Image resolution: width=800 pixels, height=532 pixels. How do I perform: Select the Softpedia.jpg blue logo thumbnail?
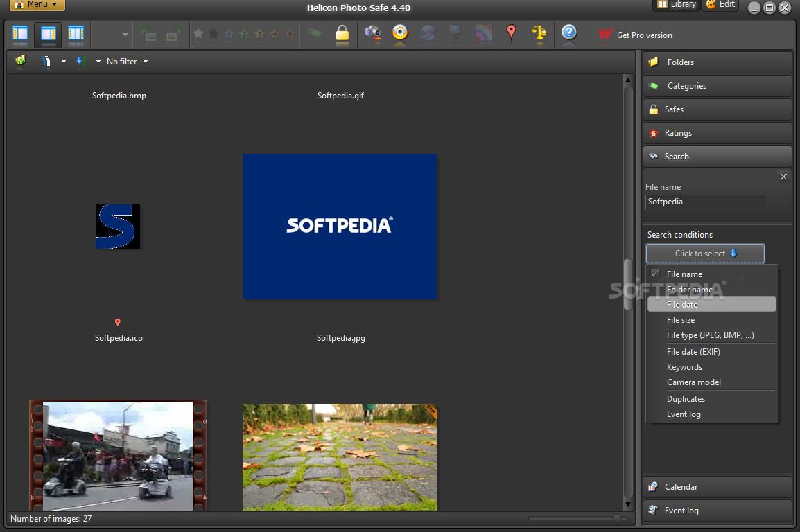pos(340,227)
